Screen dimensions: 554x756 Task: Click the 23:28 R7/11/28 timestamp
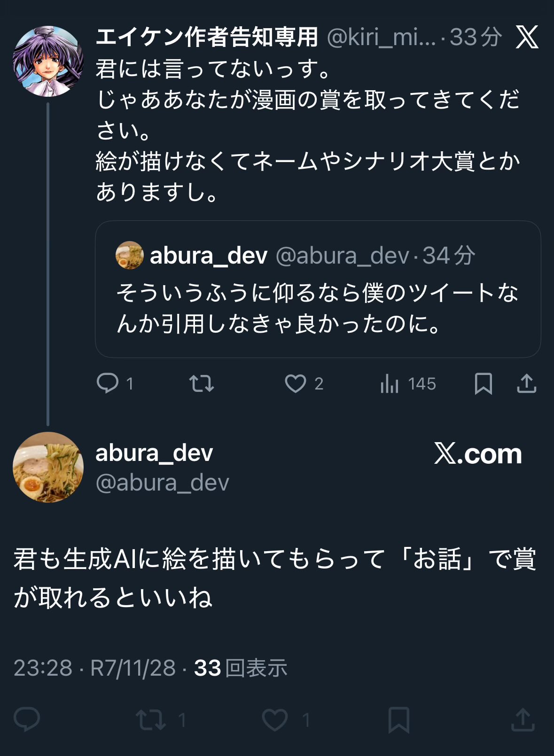coord(94,668)
